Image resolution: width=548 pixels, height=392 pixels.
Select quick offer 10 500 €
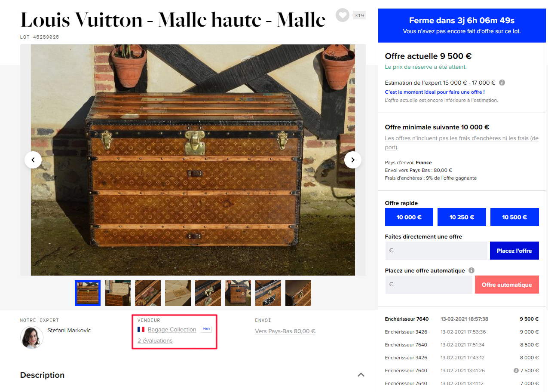click(514, 217)
